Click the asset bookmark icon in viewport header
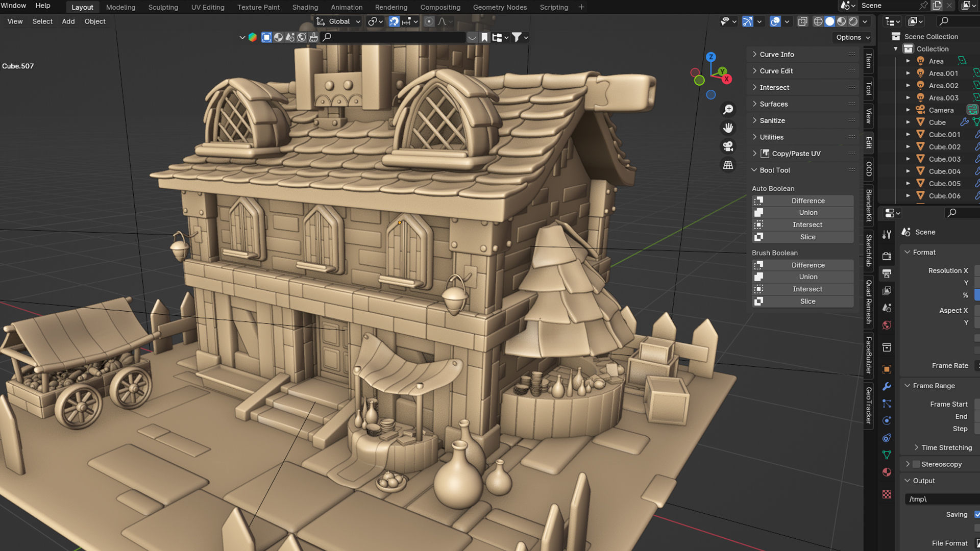This screenshot has height=551, width=980. click(x=484, y=37)
